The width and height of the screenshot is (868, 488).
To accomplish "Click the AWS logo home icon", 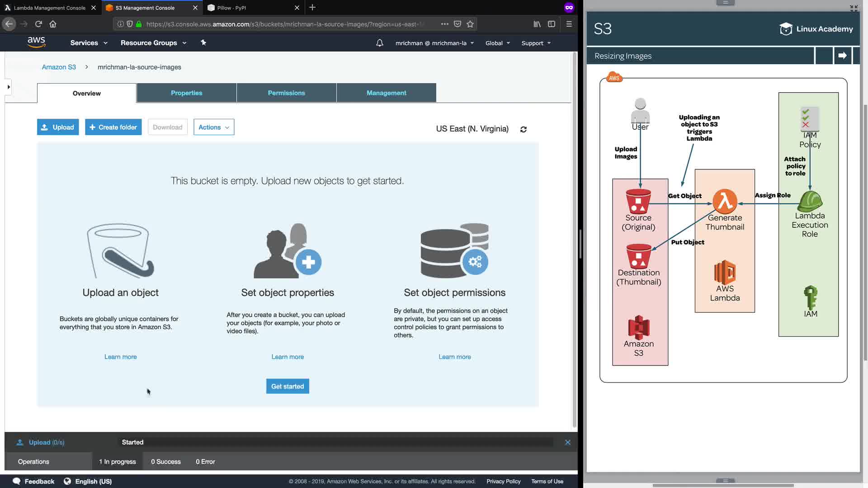I will [36, 42].
